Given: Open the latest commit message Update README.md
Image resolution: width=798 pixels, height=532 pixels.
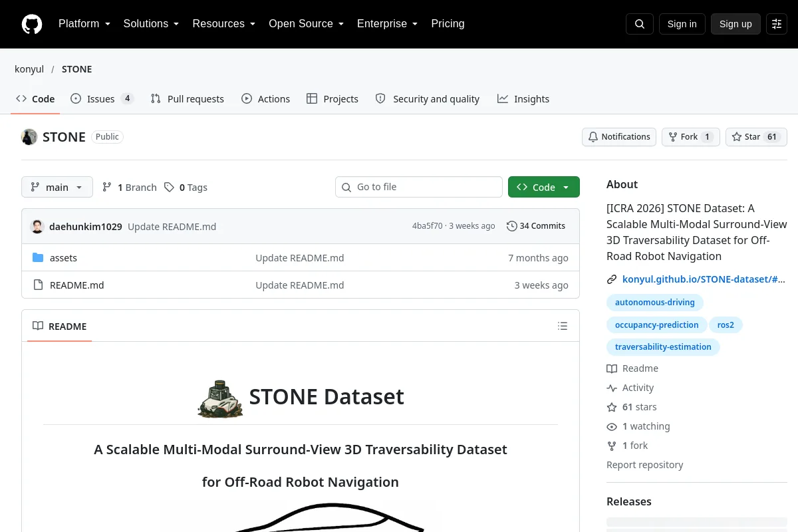Looking at the screenshot, I should click(x=172, y=226).
